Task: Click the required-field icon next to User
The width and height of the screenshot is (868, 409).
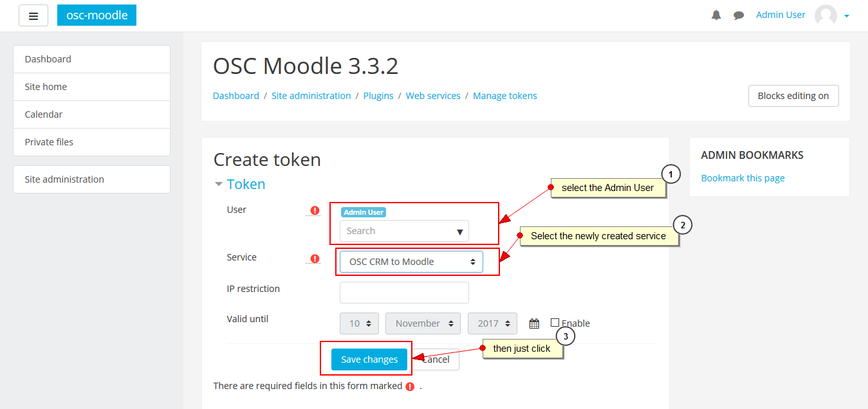Action: click(315, 210)
